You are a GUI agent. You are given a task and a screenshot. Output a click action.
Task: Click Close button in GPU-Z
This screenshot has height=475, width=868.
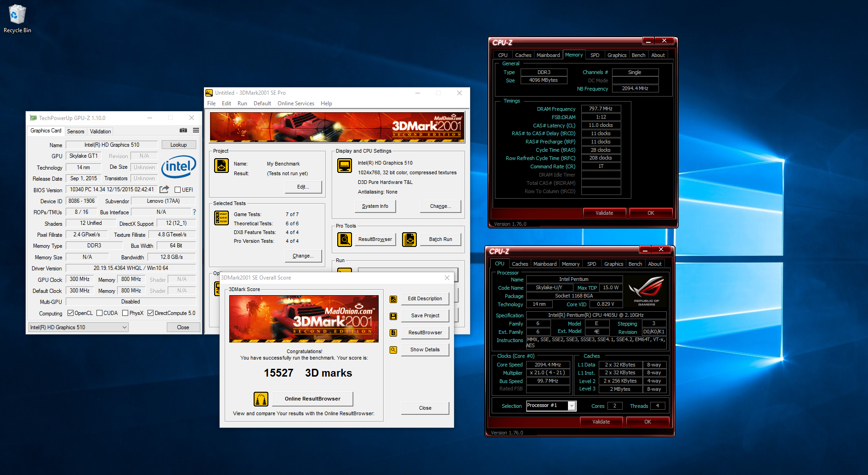(183, 327)
